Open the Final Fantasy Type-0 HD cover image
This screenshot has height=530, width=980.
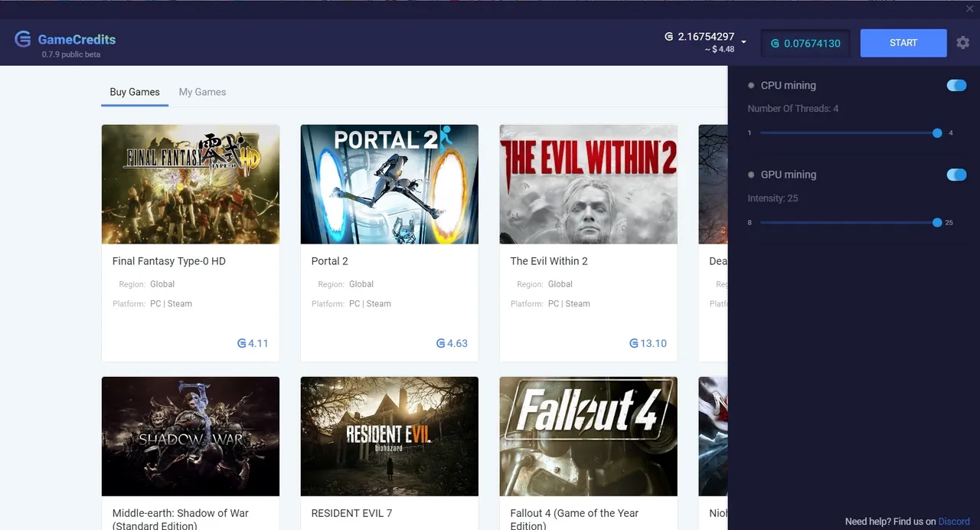point(191,185)
